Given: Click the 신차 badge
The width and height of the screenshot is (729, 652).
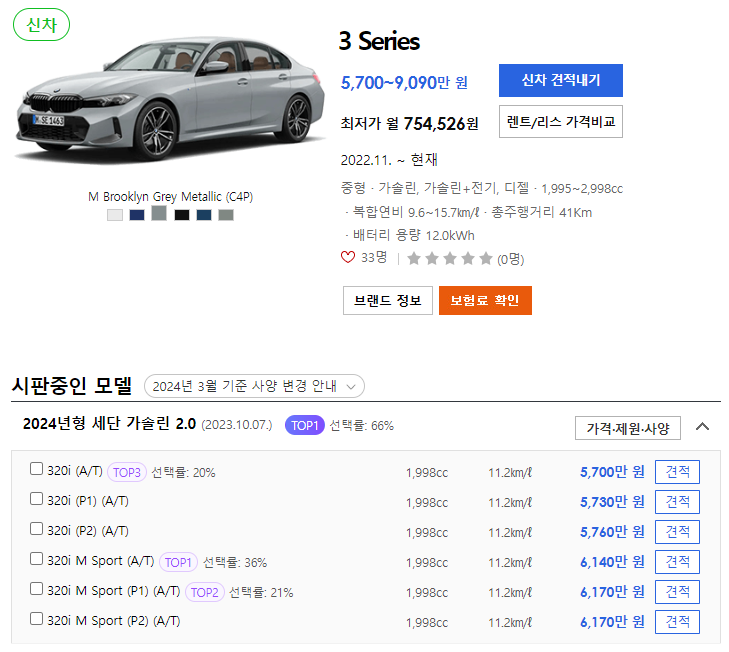Looking at the screenshot, I should [41, 25].
